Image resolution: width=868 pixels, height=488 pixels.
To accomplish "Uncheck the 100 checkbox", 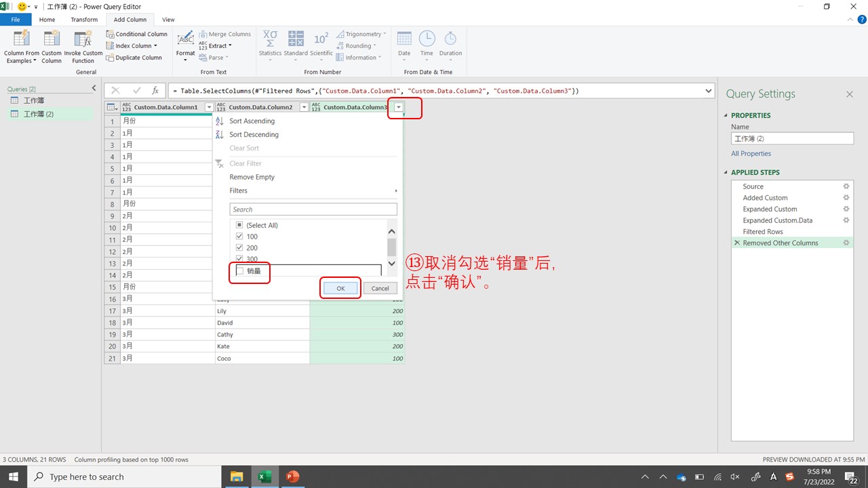I will (x=239, y=237).
